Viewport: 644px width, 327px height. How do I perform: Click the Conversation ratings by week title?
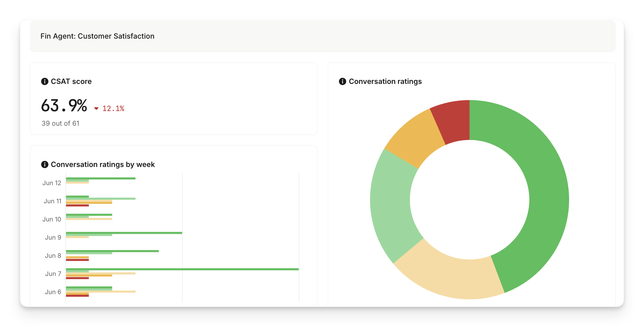(103, 164)
